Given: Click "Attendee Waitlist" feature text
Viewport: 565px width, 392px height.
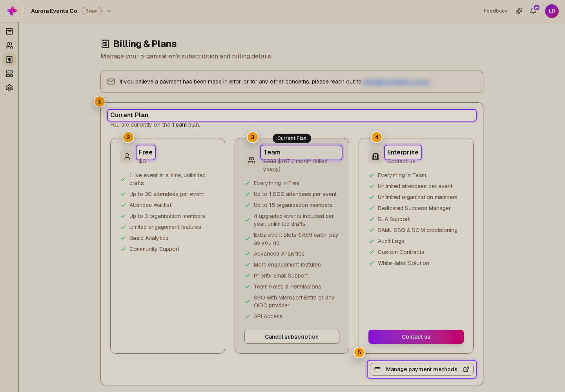Looking at the screenshot, I should point(151,205).
